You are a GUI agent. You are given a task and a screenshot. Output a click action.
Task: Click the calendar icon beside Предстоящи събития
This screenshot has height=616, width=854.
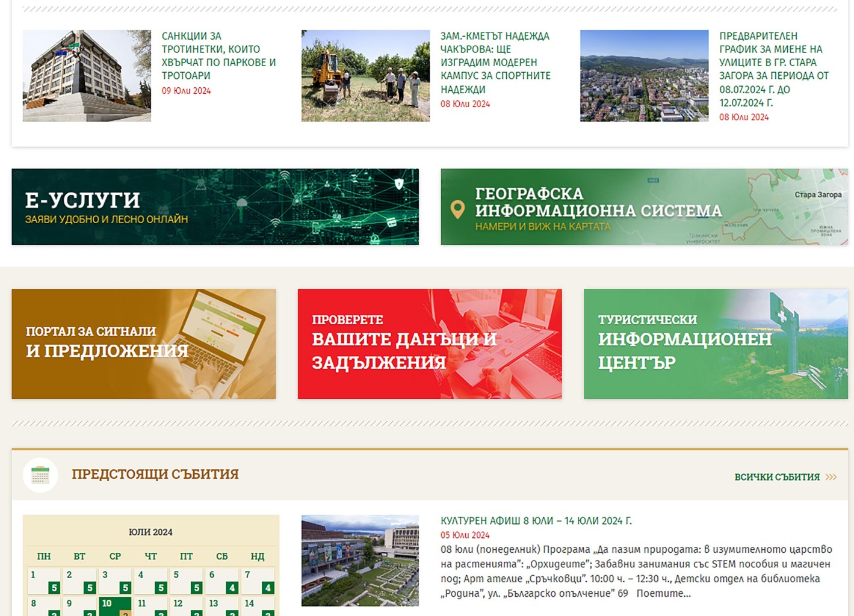click(40, 475)
